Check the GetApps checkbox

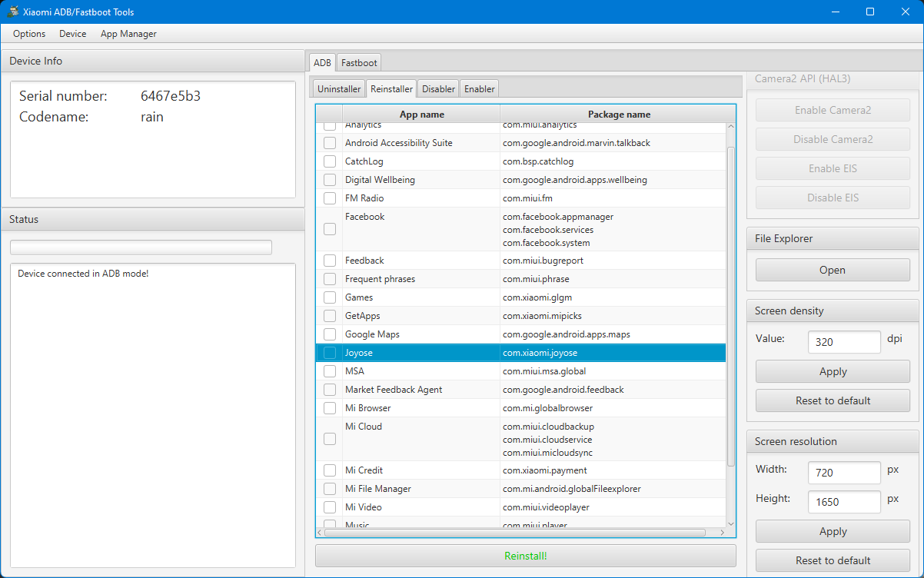tap(330, 316)
